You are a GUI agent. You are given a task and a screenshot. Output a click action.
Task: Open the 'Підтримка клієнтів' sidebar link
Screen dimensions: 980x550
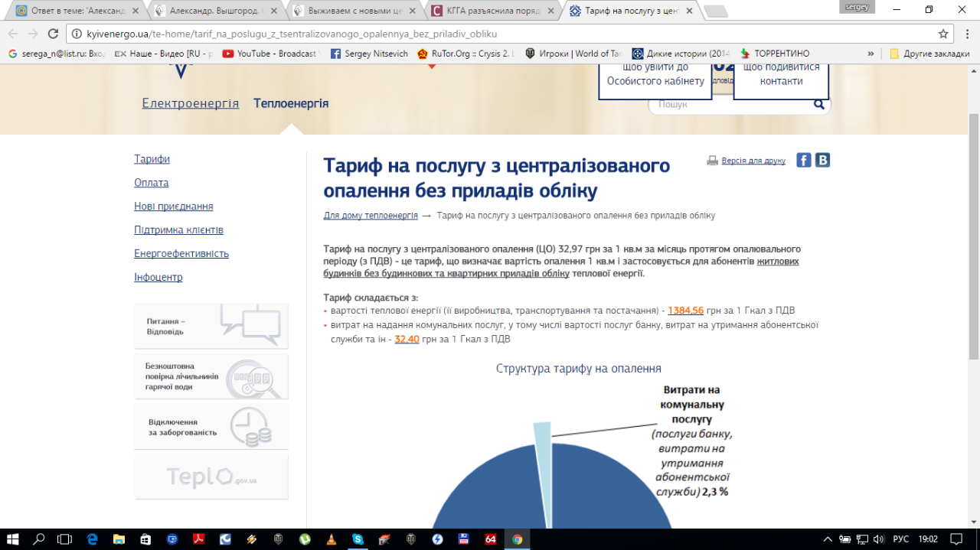[178, 230]
